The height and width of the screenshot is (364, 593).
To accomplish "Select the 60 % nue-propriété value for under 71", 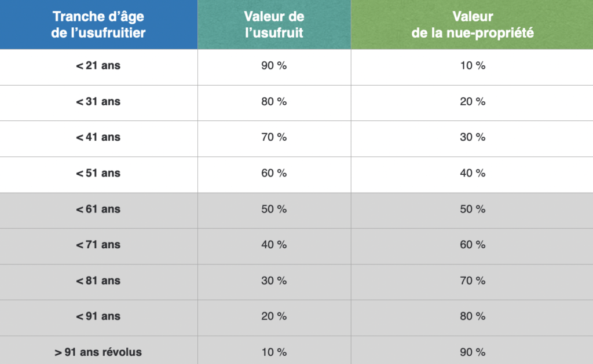I will coord(472,245).
